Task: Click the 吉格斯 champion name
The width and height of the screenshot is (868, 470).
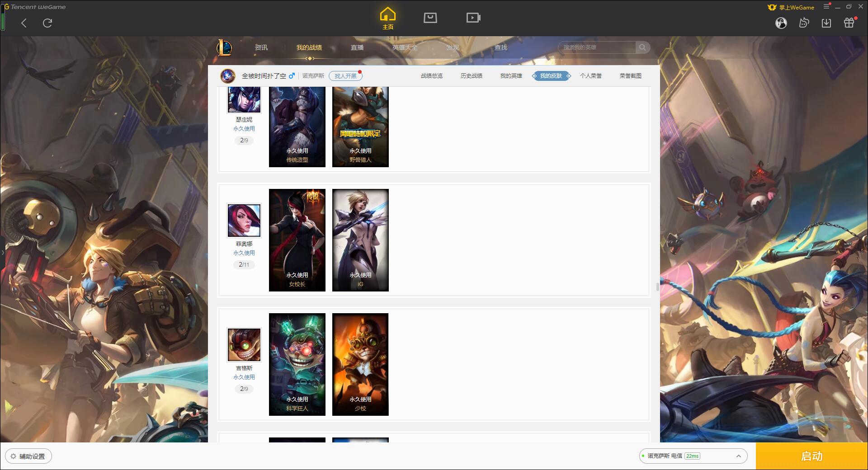Action: click(x=244, y=368)
